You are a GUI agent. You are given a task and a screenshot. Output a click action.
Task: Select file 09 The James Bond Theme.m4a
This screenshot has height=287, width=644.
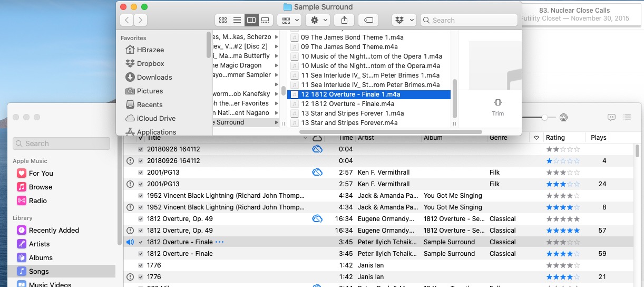368,47
